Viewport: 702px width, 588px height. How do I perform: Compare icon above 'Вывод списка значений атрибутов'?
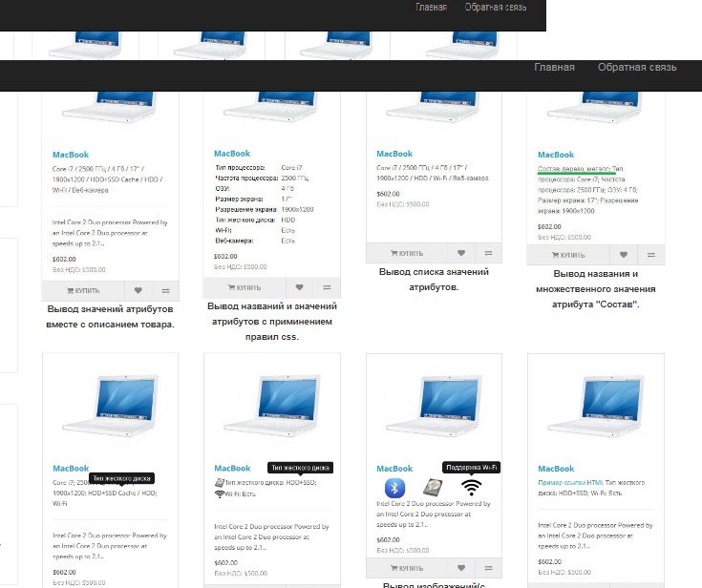tap(488, 253)
